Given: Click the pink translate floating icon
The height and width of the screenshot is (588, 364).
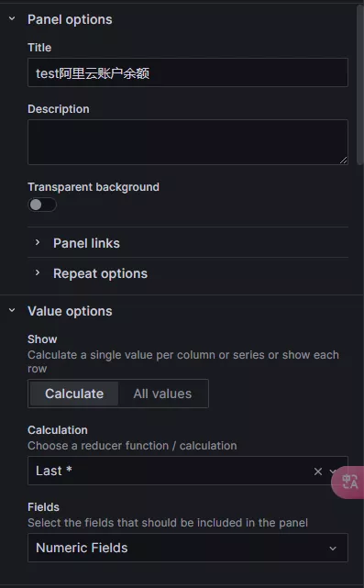Looking at the screenshot, I should [349, 482].
